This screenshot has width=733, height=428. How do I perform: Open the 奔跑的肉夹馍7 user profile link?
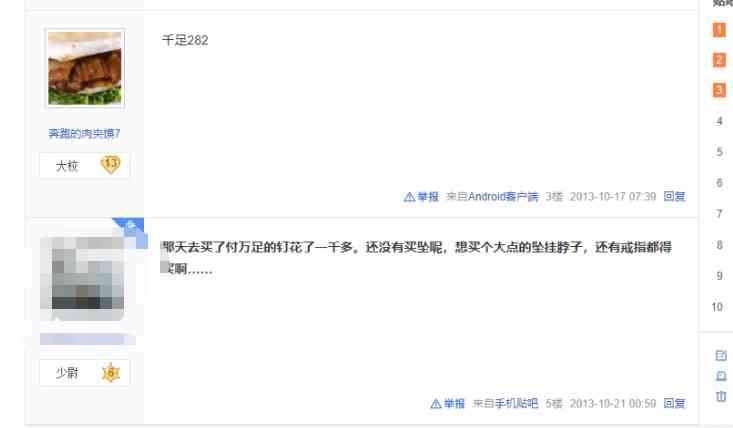coord(85,134)
